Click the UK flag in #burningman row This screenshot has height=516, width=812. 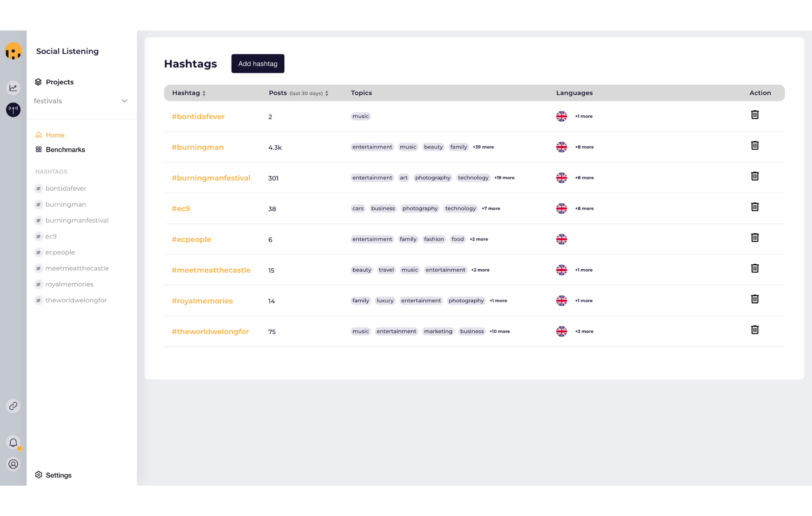(x=562, y=147)
